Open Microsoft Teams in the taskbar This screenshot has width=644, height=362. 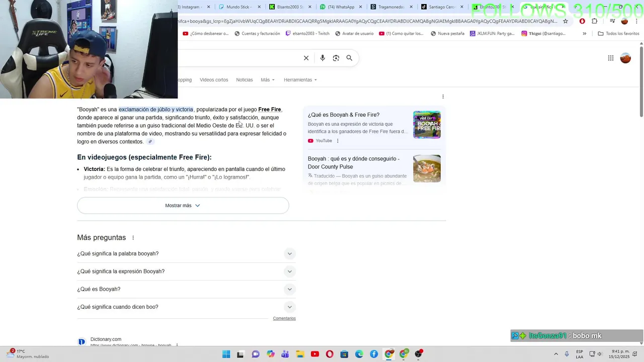[x=285, y=354]
